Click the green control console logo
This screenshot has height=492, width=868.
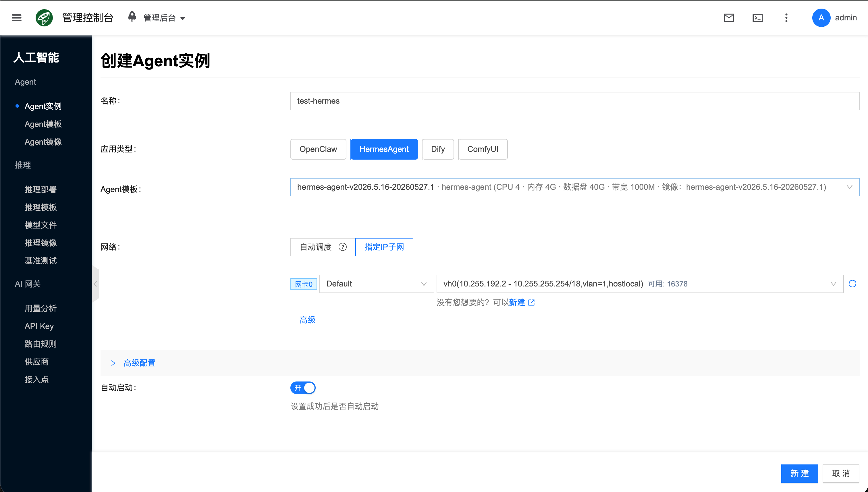tap(44, 18)
